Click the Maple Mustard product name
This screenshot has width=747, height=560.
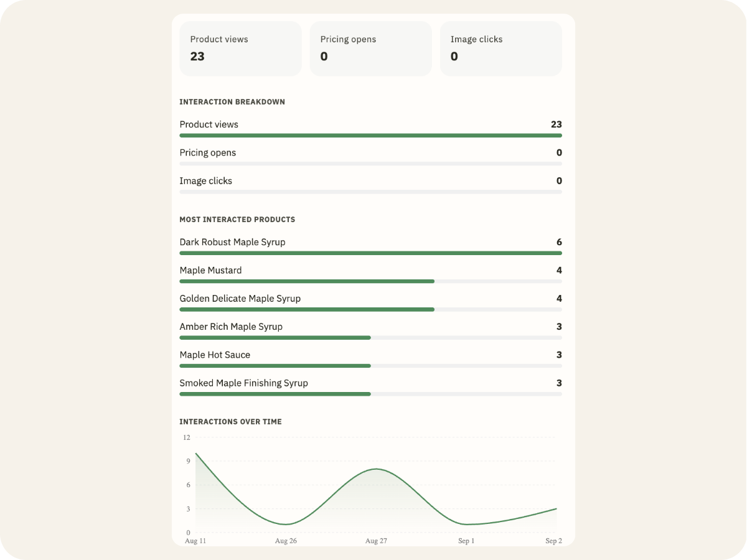pyautogui.click(x=211, y=270)
